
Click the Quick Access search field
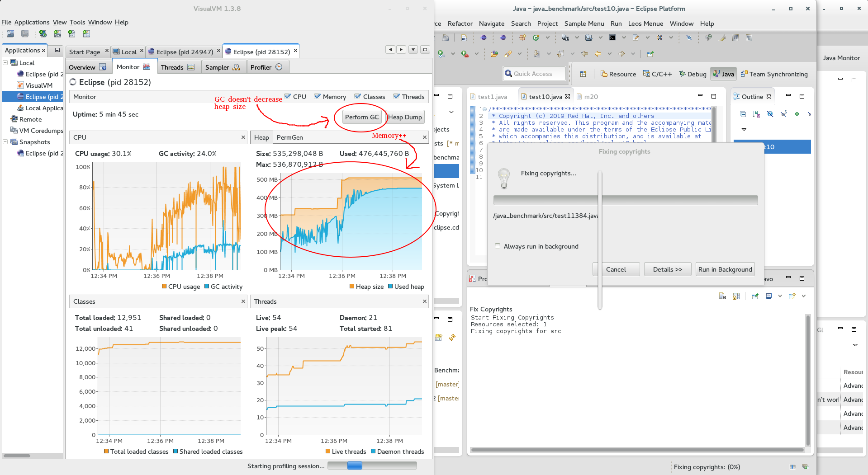[x=535, y=74]
